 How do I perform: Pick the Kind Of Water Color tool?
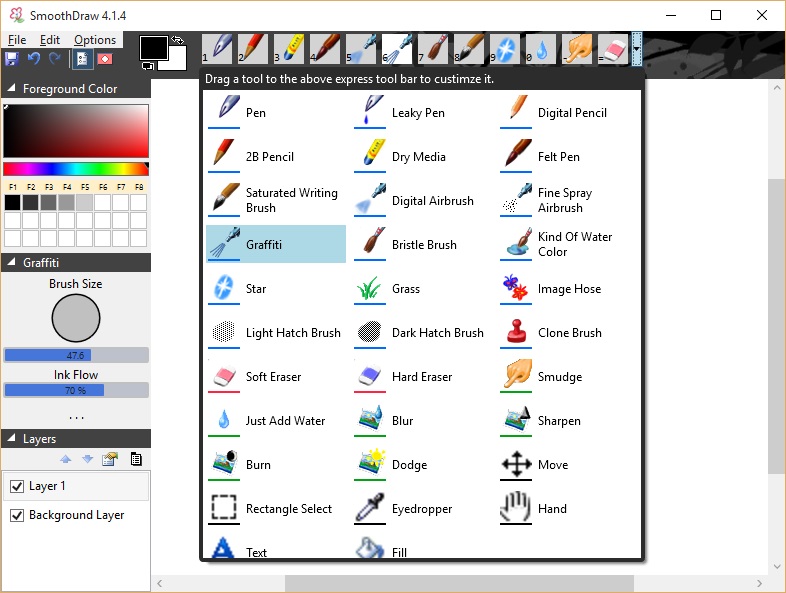point(568,245)
